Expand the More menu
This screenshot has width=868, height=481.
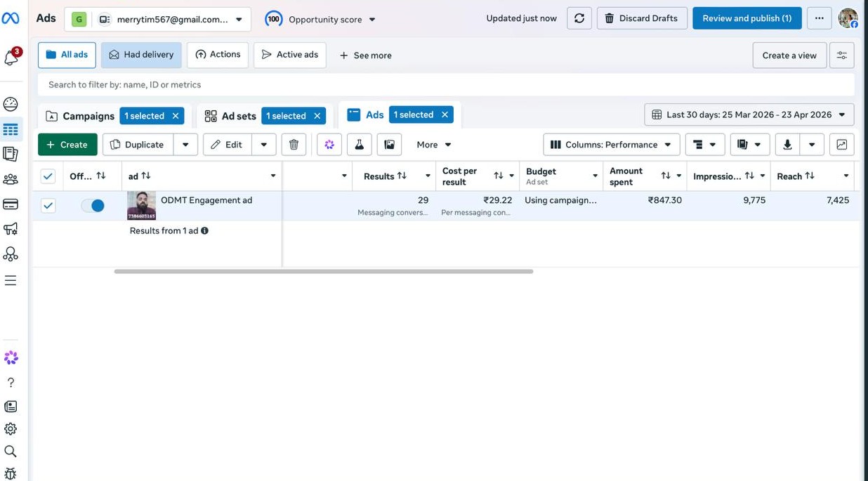click(x=433, y=145)
